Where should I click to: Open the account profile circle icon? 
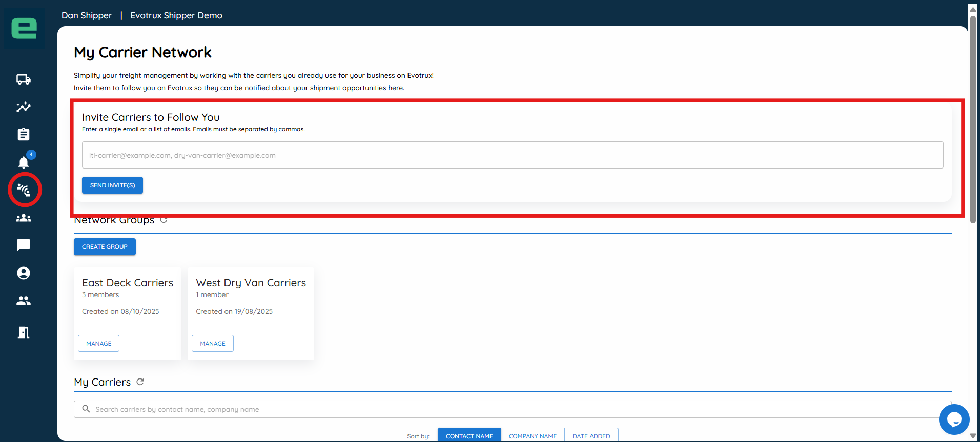24,273
